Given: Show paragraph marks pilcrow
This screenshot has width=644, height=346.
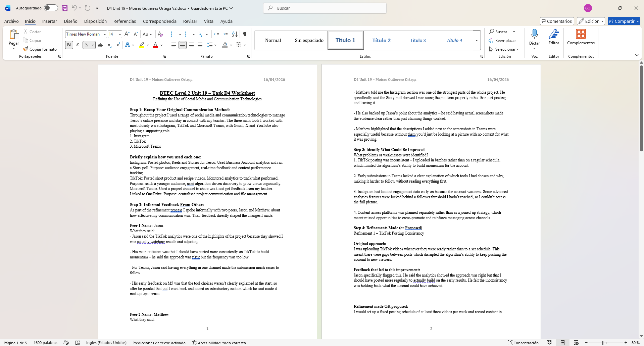Looking at the screenshot, I should [245, 34].
